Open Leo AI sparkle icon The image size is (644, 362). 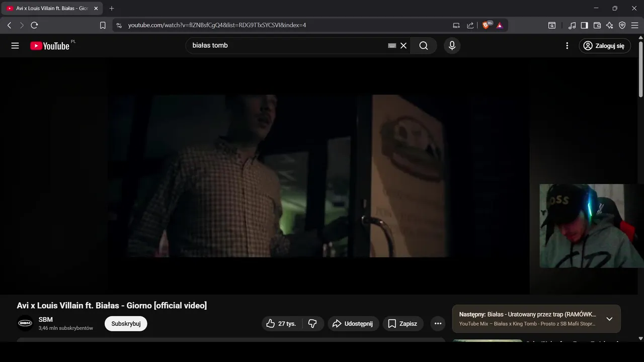610,25
